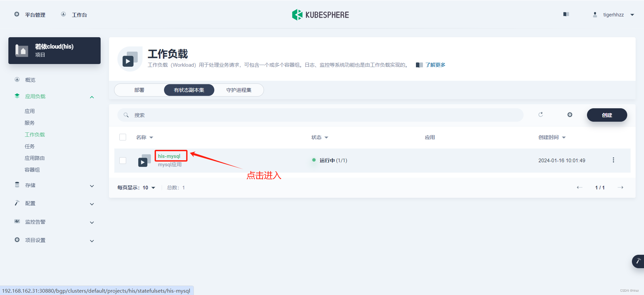Image resolution: width=644 pixels, height=295 pixels.
Task: Open 应用路由 in the sidebar
Action: [35, 158]
